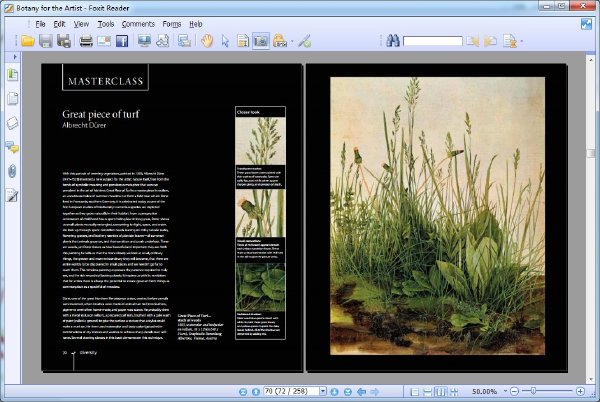
Task: Go to previous view blue arrow
Action: tap(361, 392)
